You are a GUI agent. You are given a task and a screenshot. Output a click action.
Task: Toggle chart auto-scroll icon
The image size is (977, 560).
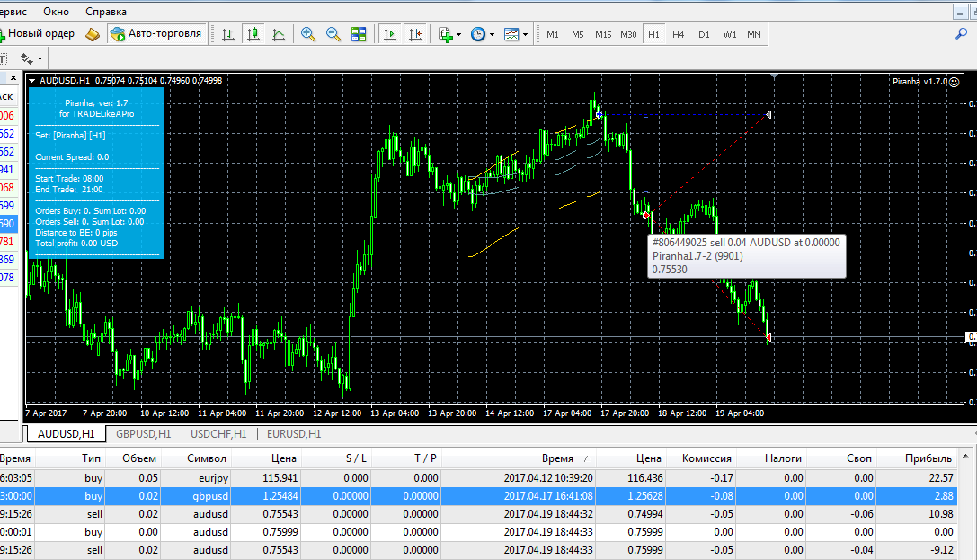tap(390, 34)
